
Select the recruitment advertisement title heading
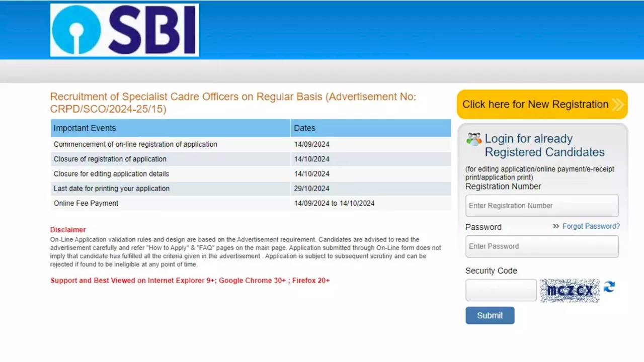pos(233,103)
